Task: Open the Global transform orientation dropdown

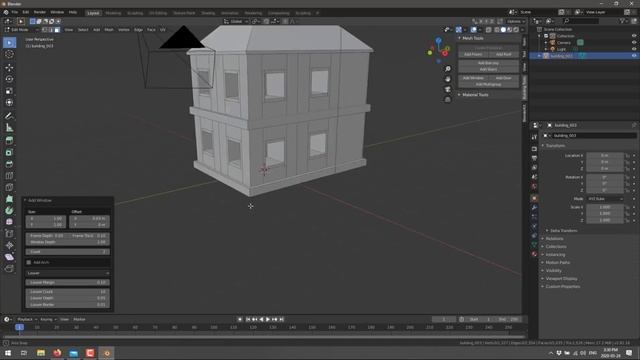Action: (236, 21)
